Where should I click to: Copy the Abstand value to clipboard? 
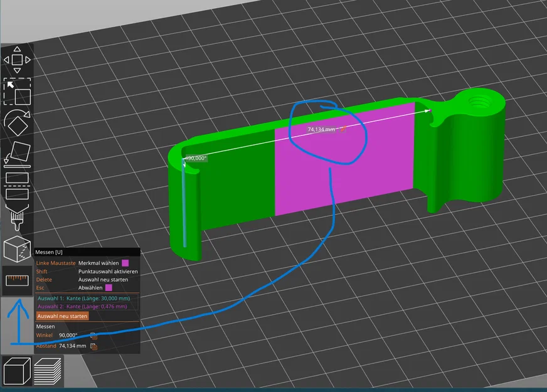[93, 346]
